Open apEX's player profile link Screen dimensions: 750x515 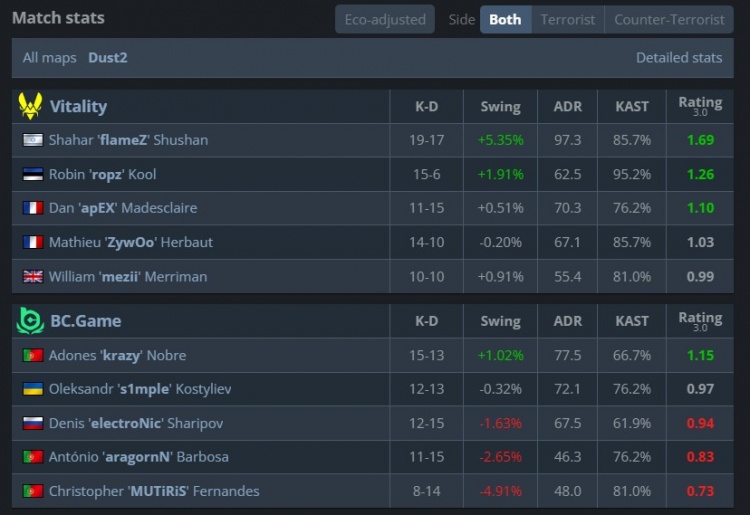click(x=123, y=208)
